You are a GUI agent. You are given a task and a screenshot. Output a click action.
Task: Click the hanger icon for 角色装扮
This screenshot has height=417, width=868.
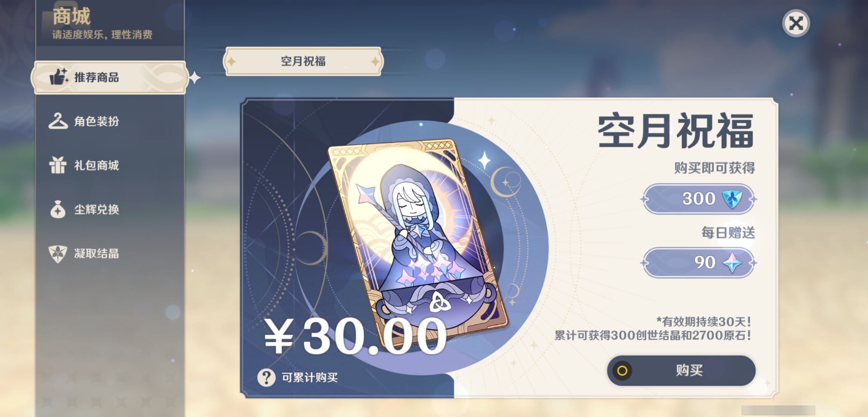pos(58,121)
